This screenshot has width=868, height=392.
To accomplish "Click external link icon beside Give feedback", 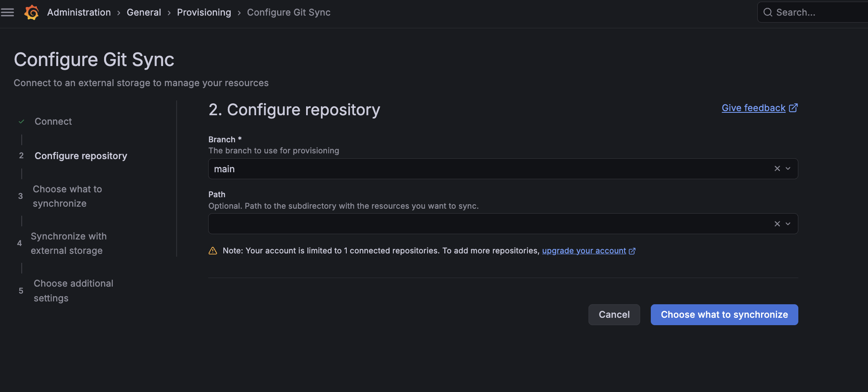I will (x=793, y=108).
